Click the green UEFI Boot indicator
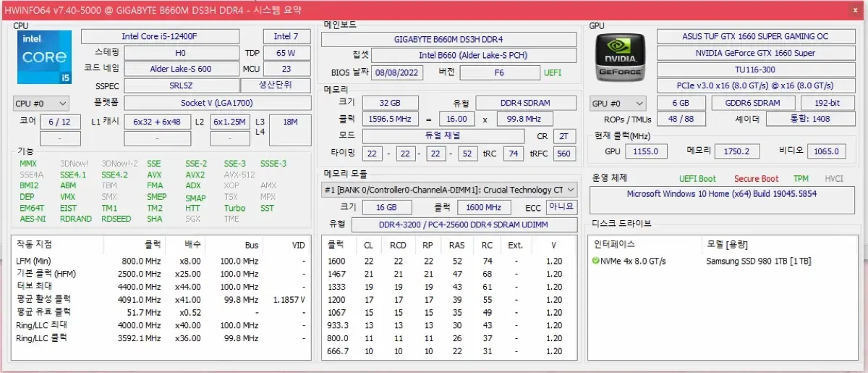This screenshot has height=373, width=868. pyautogui.click(x=697, y=179)
